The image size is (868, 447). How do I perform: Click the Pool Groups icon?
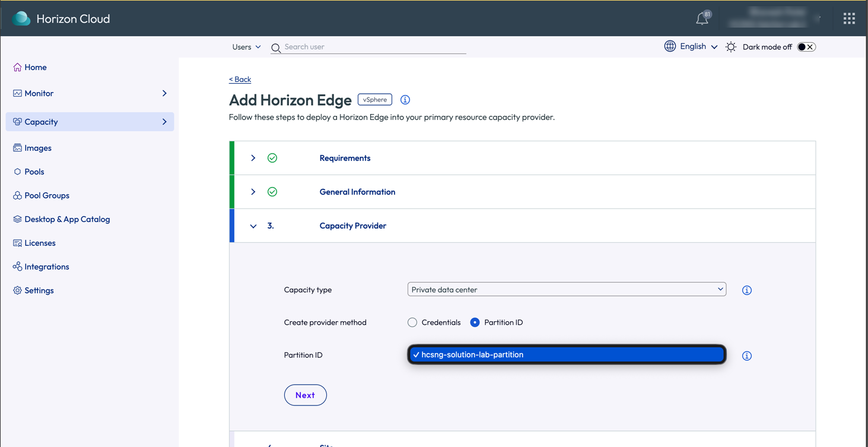[x=17, y=195]
